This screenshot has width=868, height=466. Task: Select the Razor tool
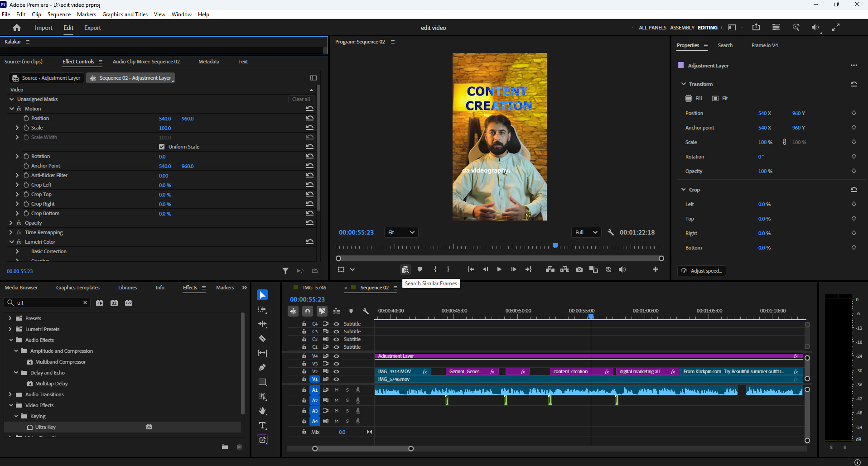262,339
